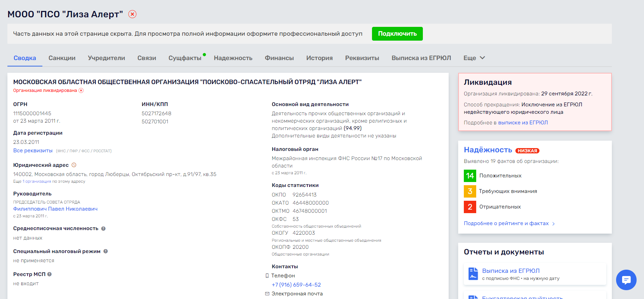This screenshot has width=644, height=299.
Task: Click the liquidated status X icon under the organization name
Action: (x=81, y=90)
